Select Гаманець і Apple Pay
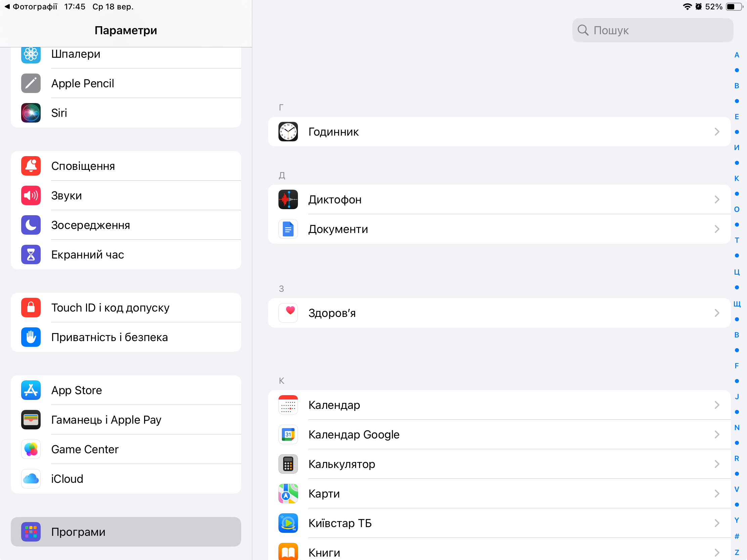The image size is (747, 560). [126, 420]
